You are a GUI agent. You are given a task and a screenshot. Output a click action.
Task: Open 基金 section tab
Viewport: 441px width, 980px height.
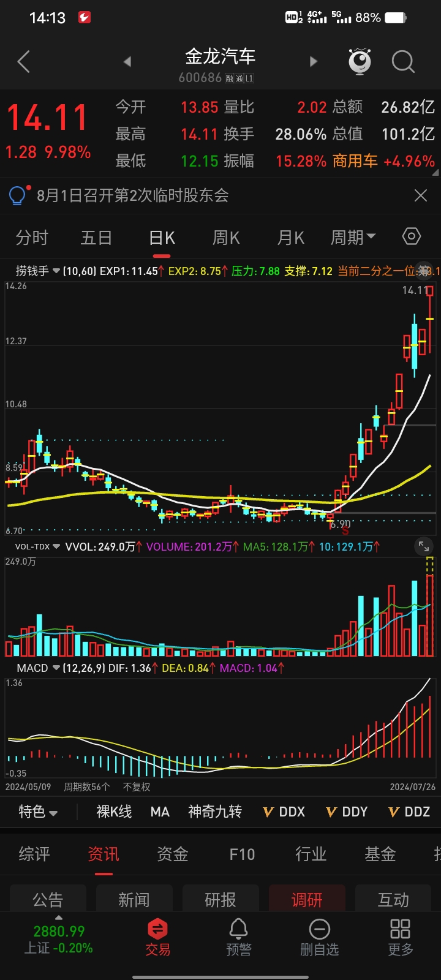click(x=380, y=854)
